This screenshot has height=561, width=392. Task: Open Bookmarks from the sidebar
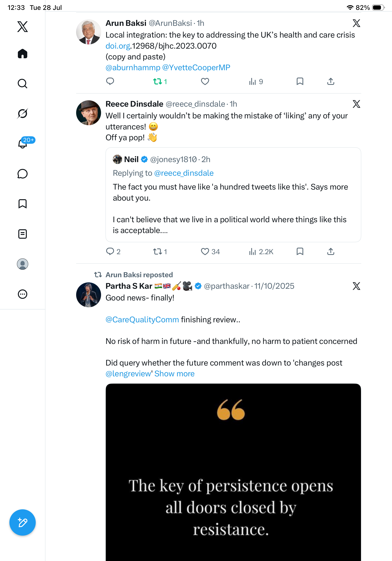[23, 204]
